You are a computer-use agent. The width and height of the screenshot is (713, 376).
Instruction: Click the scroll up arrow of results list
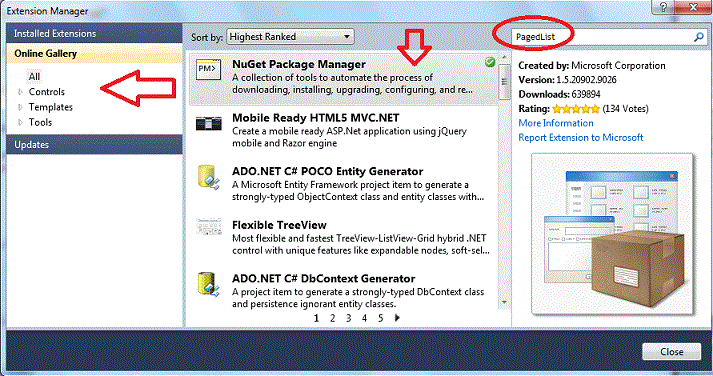504,58
